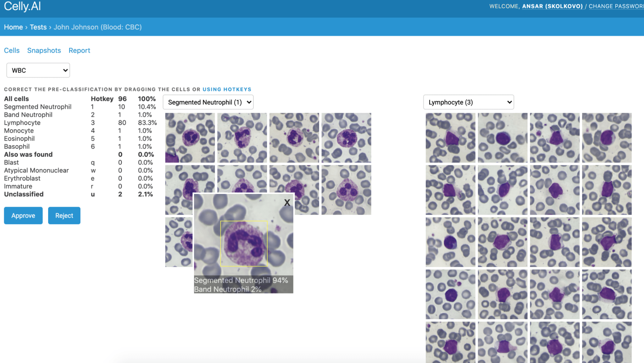Expand the Lymphocyte (3) dropdown
The image size is (644, 363).
point(469,102)
